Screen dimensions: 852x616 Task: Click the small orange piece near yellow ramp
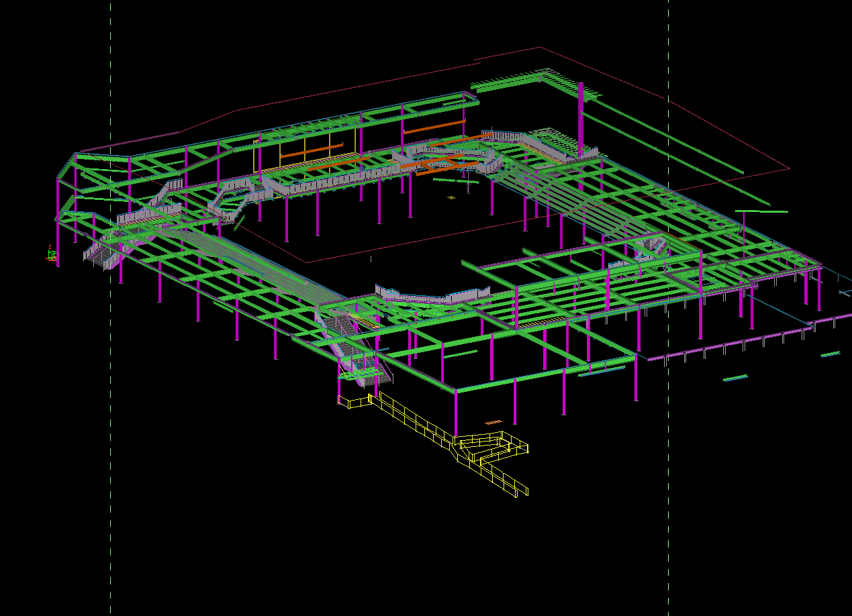pyautogui.click(x=493, y=422)
